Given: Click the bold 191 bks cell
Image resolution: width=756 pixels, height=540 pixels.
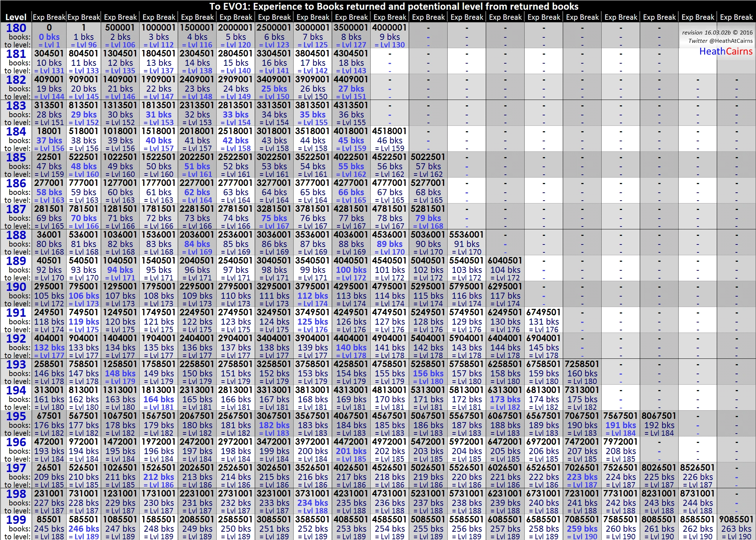Looking at the screenshot, I should (620, 425).
